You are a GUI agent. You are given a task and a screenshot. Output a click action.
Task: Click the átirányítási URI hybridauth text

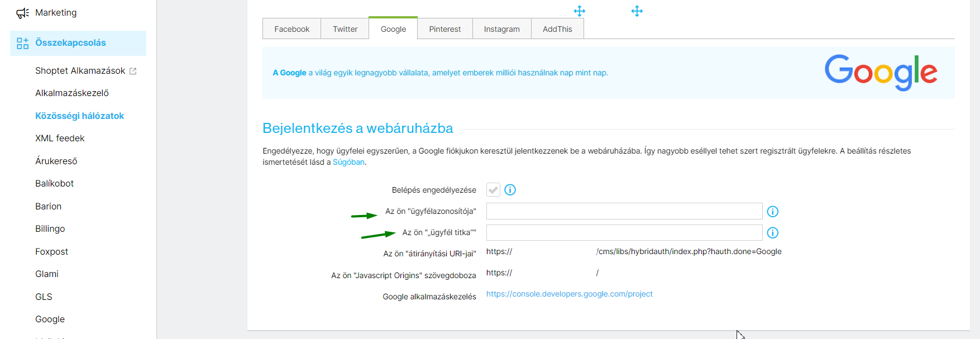pos(689,251)
